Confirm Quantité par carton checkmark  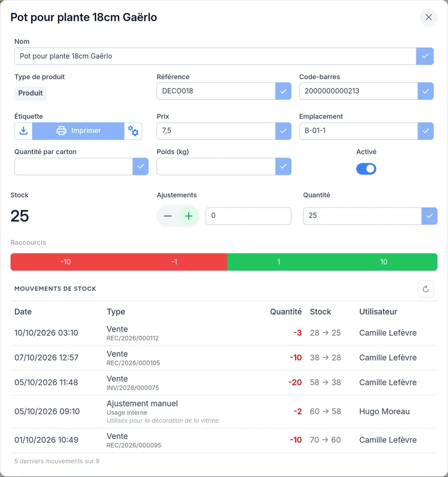pos(141,166)
